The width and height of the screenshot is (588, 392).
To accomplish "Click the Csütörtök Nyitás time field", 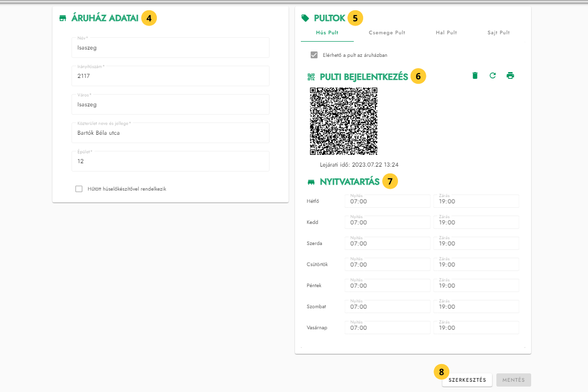I will tap(388, 265).
